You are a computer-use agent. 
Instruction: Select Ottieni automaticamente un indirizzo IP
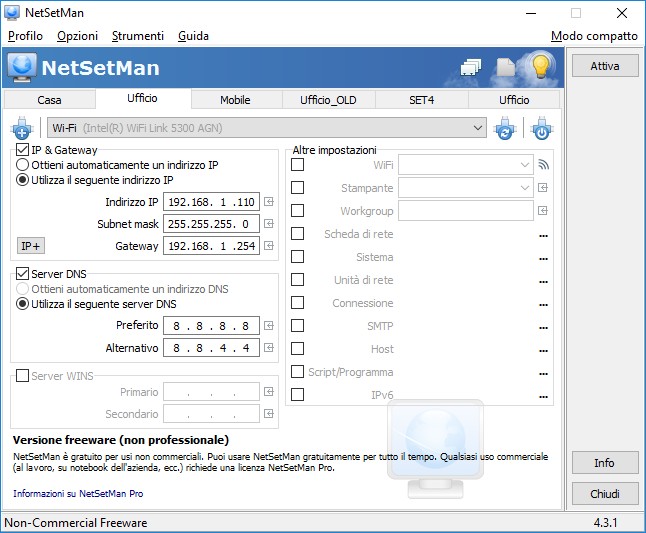[x=22, y=165]
